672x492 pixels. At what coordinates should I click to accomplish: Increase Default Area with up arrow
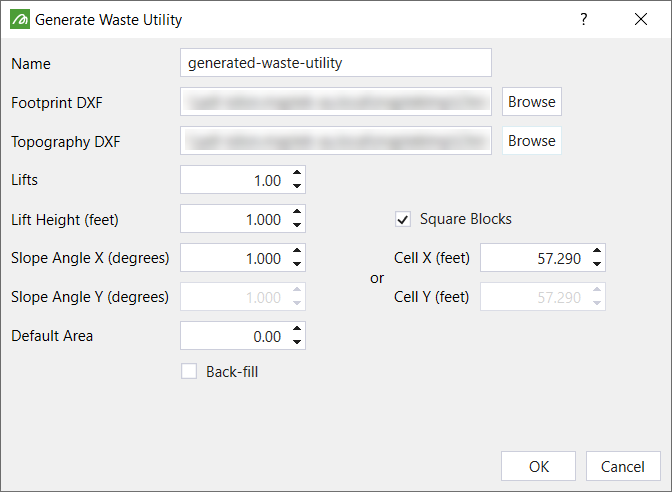tap(297, 329)
